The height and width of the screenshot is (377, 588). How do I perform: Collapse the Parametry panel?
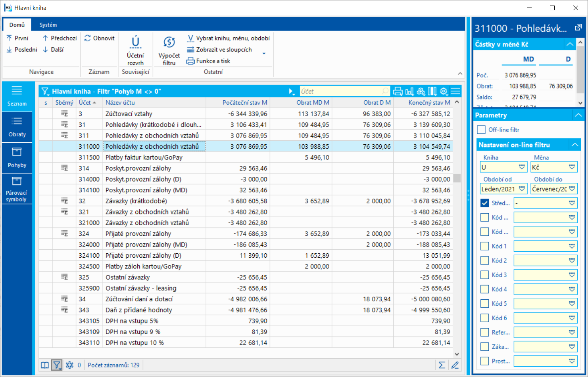578,115
